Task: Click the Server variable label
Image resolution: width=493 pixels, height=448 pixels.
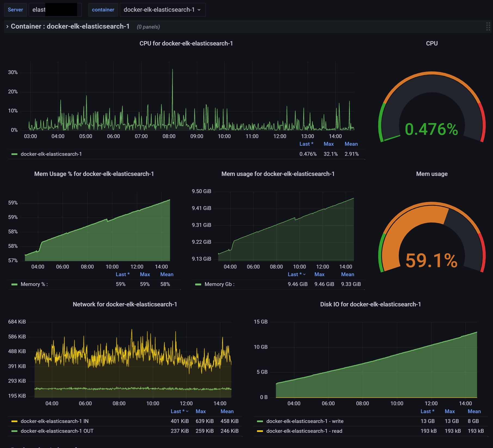Action: pos(15,10)
